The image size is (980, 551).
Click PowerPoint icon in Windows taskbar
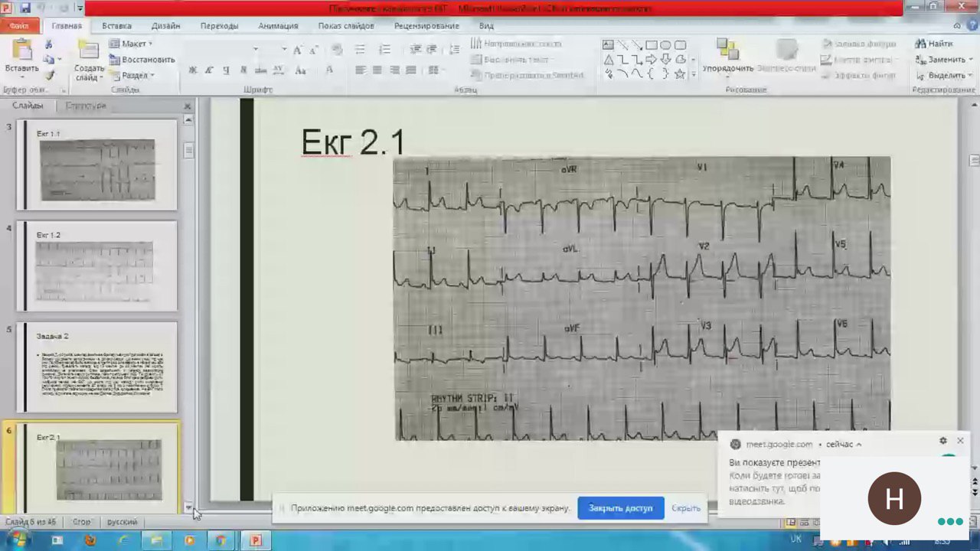coord(256,540)
